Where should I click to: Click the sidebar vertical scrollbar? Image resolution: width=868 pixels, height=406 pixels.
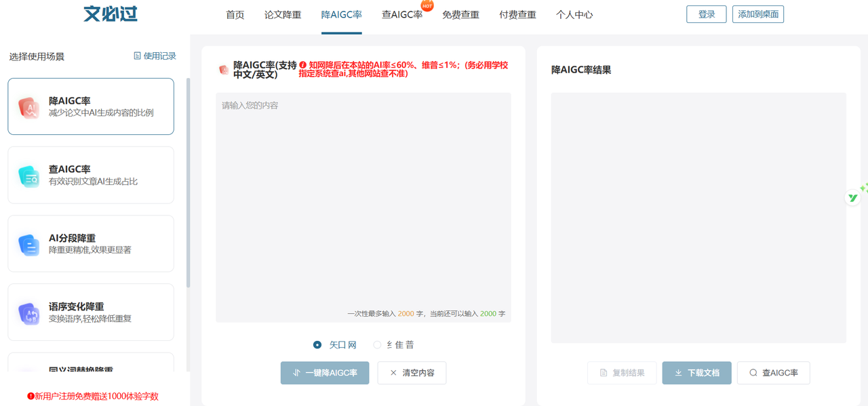click(188, 183)
